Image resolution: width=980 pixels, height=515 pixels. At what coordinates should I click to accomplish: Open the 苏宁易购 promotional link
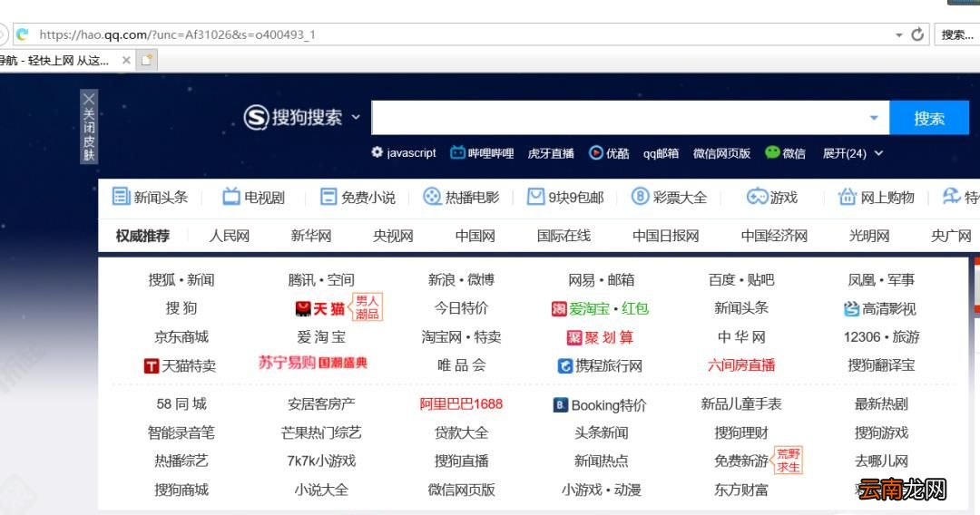click(x=313, y=363)
